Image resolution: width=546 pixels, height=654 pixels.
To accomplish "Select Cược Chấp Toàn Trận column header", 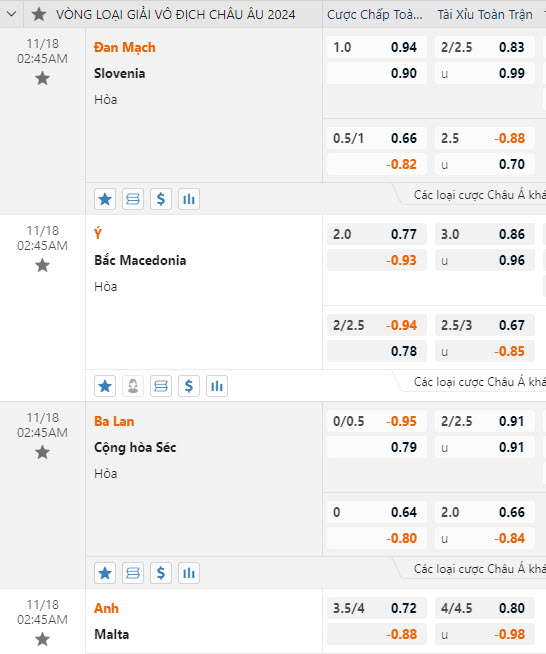I will 375,15.
